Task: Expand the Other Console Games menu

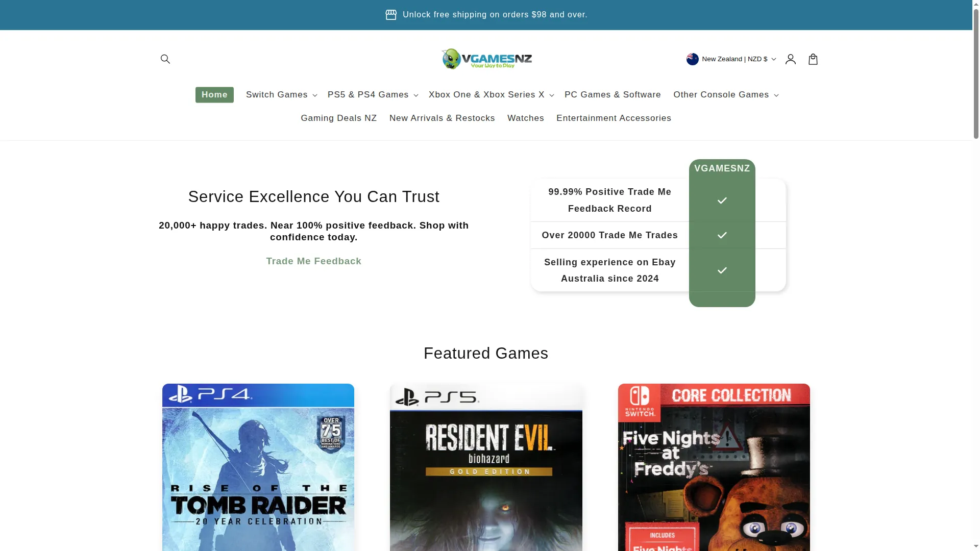Action: [x=725, y=95]
